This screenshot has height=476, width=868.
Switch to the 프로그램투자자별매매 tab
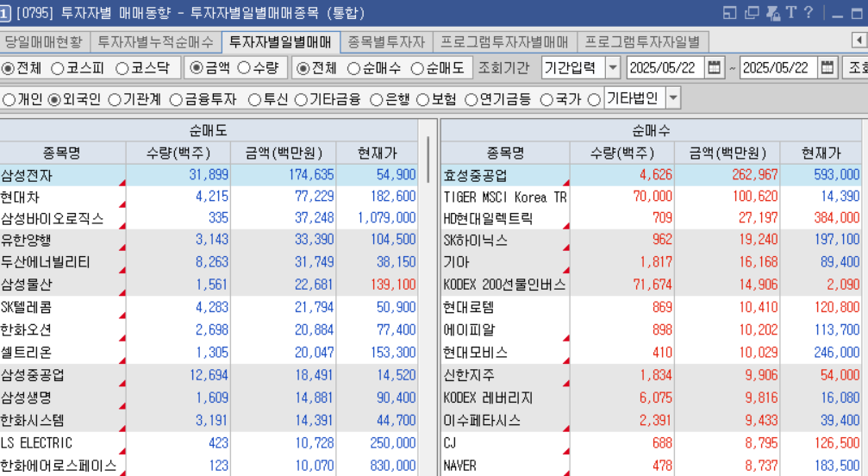[504, 41]
